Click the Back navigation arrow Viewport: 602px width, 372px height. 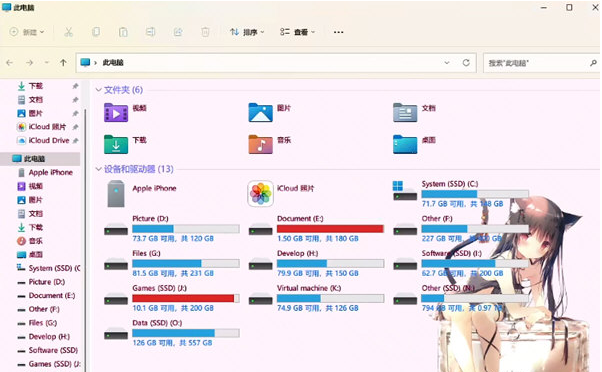pos(10,63)
